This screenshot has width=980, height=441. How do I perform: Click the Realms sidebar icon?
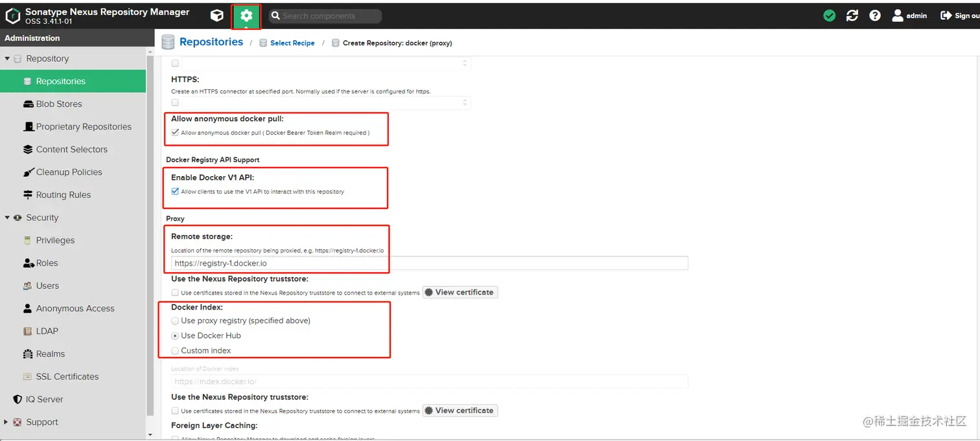point(28,354)
